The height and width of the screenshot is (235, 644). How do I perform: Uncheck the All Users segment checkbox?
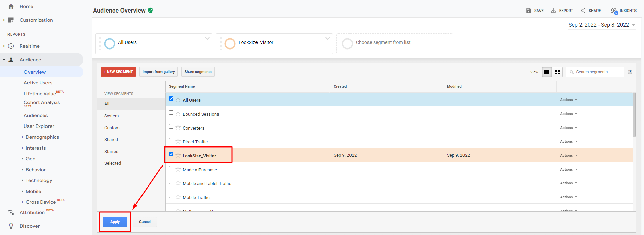point(171,99)
